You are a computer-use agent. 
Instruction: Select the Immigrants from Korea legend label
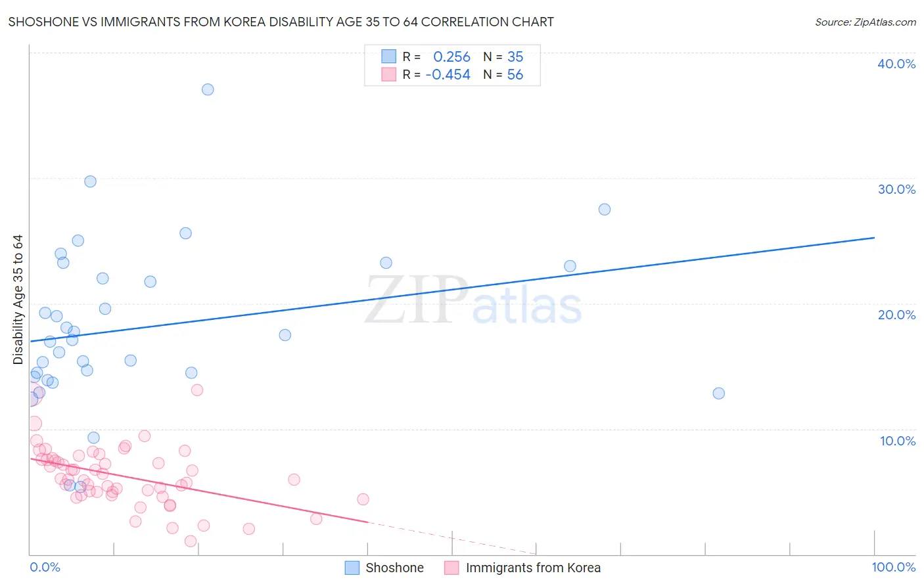pos(533,568)
